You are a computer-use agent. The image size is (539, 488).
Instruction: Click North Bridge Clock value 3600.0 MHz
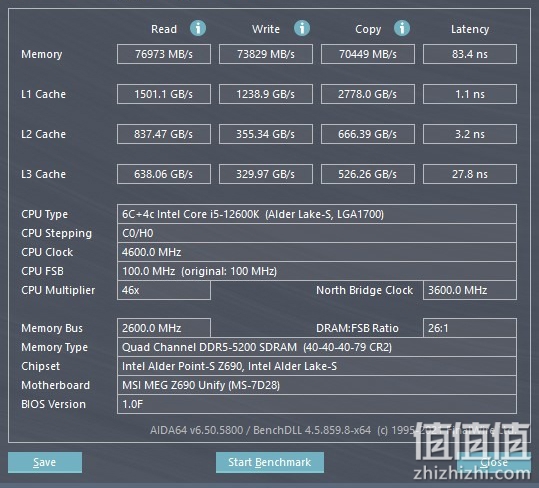(470, 290)
